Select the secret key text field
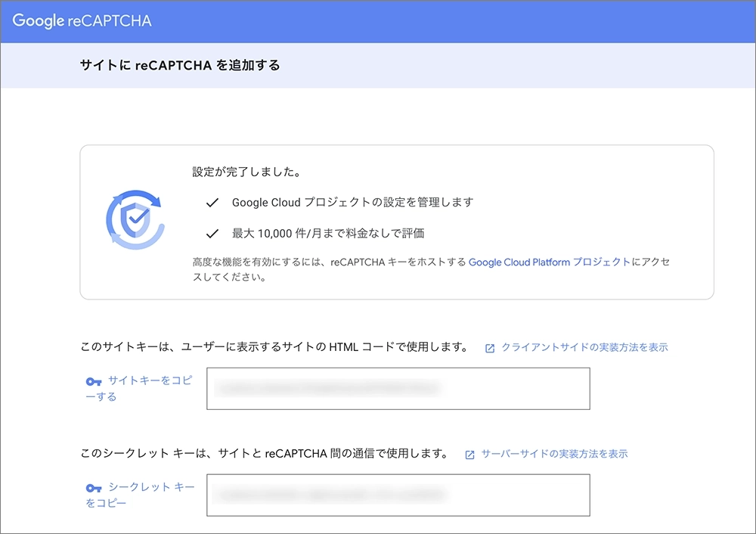756x534 pixels. point(398,495)
